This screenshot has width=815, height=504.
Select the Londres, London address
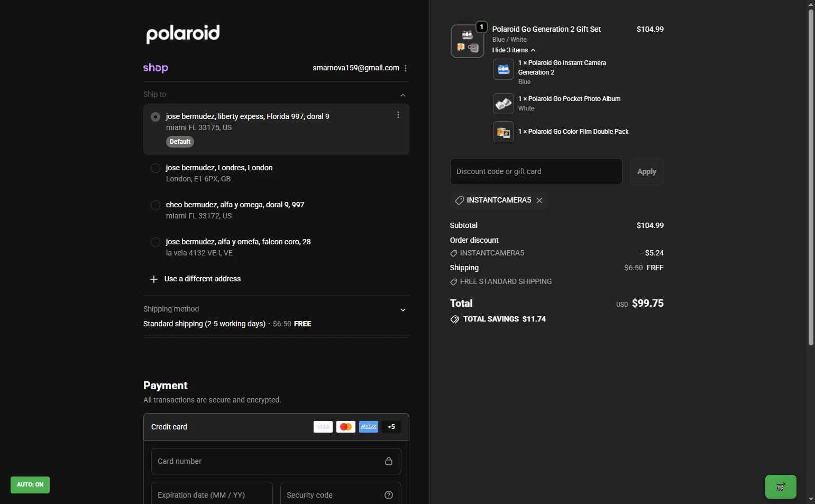(x=155, y=168)
